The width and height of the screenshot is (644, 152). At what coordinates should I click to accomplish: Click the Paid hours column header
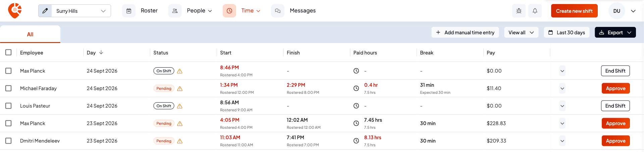[x=365, y=53]
